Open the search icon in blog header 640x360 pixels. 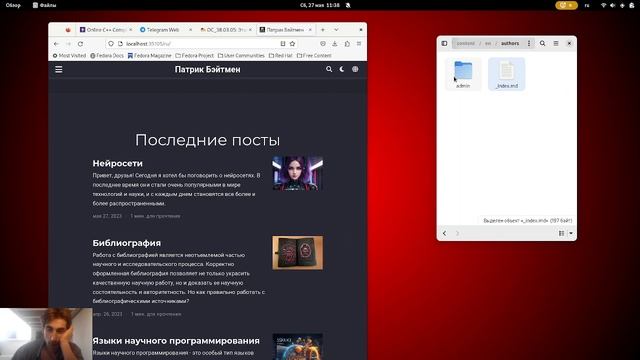(329, 69)
